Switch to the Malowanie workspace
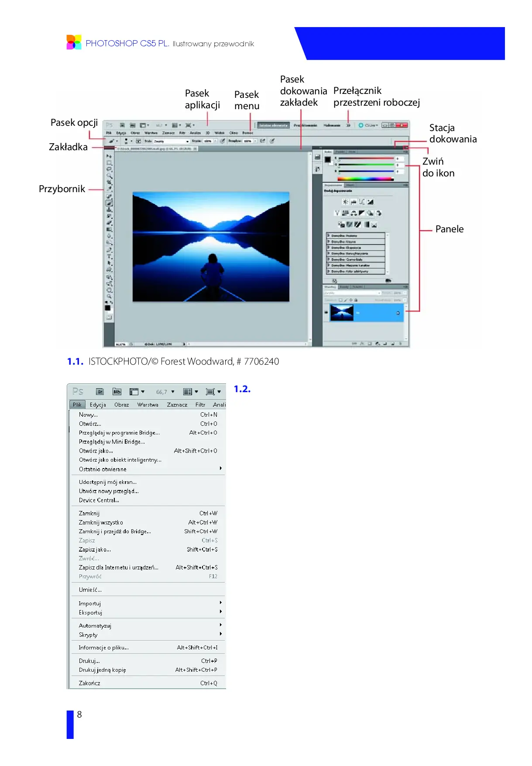The height and width of the screenshot is (766, 532). [x=332, y=125]
